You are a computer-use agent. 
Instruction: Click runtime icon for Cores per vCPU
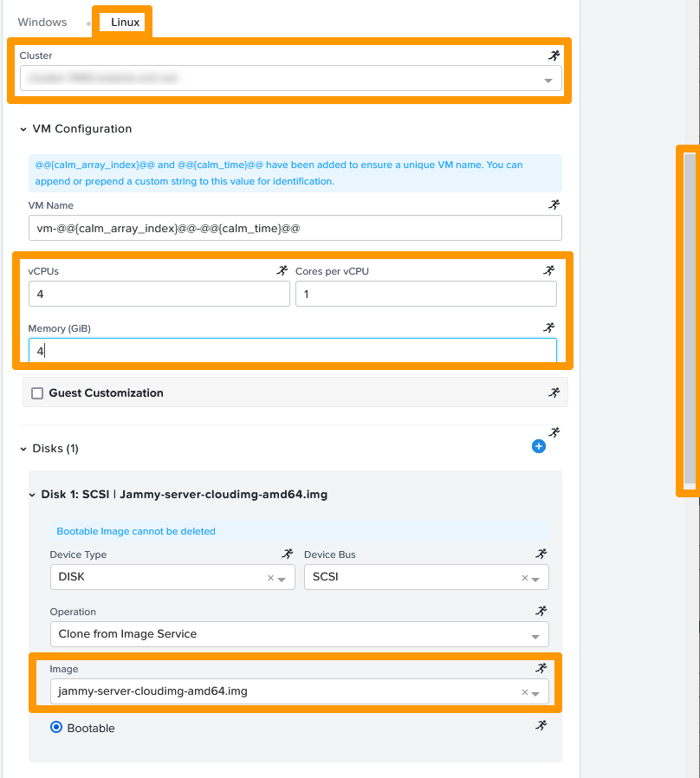click(548, 271)
